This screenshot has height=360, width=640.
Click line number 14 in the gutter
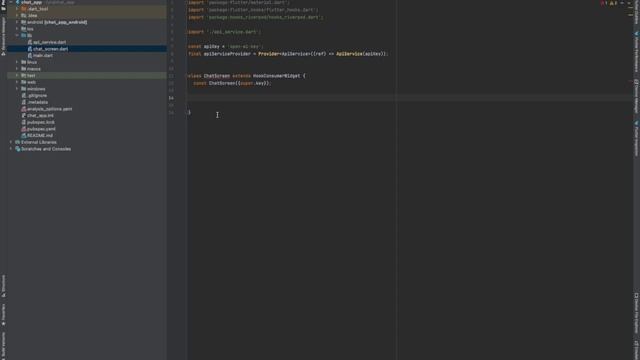[x=171, y=98]
